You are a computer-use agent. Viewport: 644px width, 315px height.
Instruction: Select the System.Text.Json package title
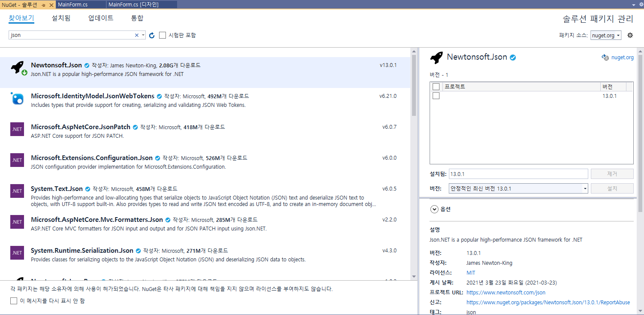(x=57, y=189)
